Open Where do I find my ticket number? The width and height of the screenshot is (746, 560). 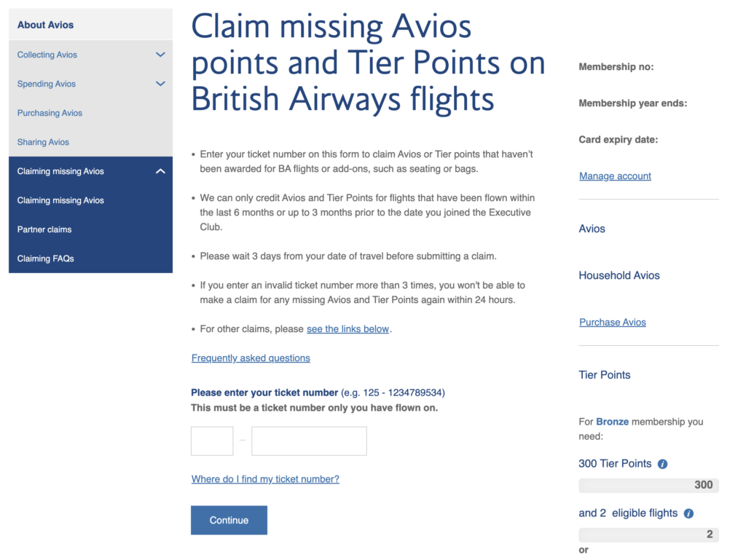(265, 479)
